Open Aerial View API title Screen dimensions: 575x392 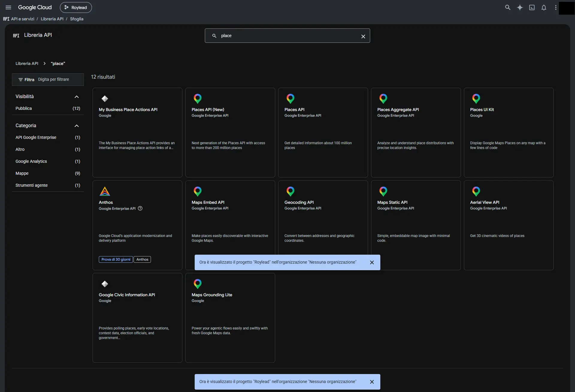point(485,202)
